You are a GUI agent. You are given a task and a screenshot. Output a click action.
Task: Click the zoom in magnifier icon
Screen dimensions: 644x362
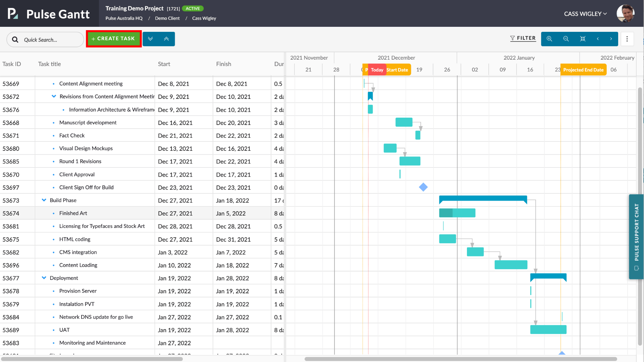click(x=549, y=39)
